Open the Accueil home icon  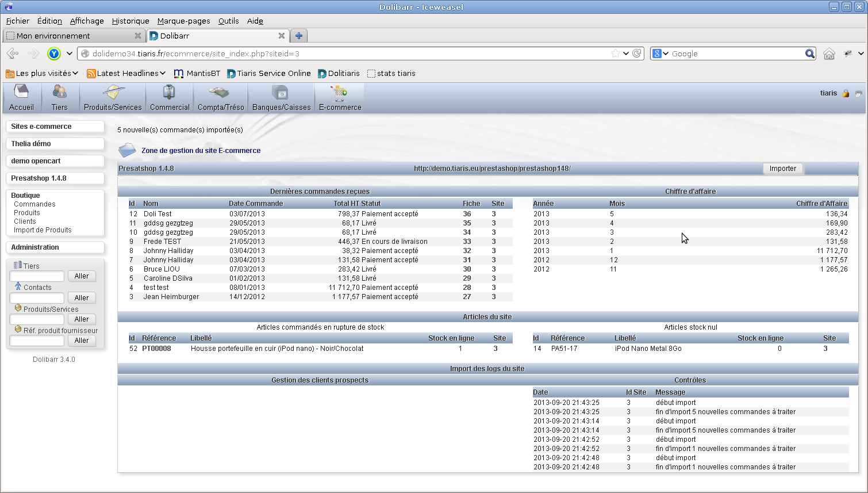click(x=21, y=93)
